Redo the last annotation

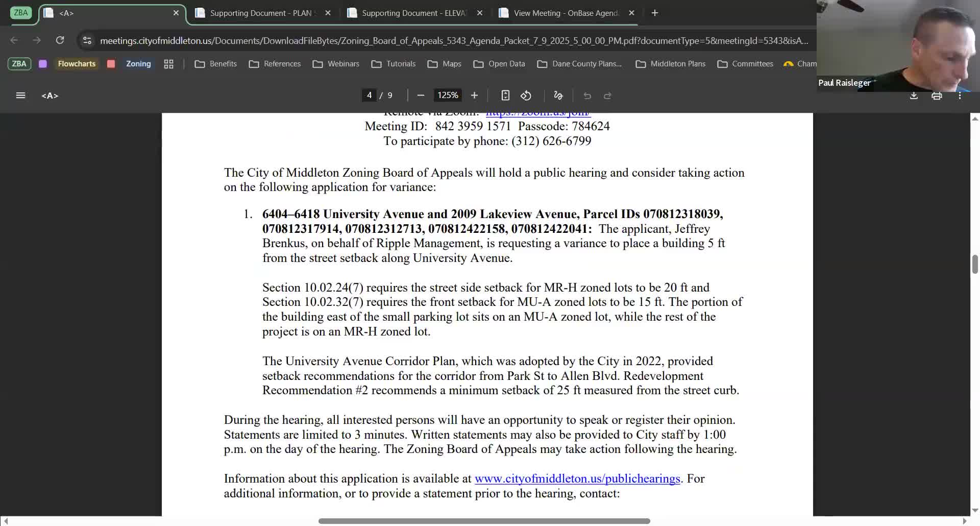pyautogui.click(x=607, y=95)
